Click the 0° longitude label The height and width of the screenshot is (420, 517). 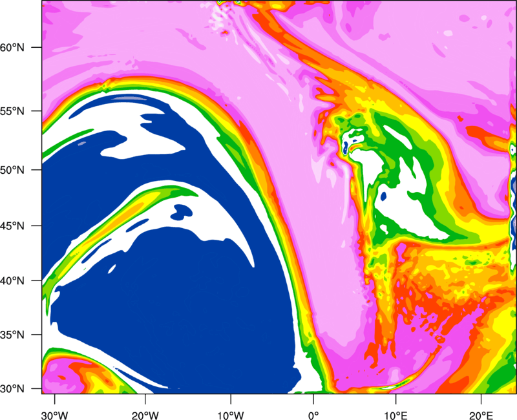pos(313,415)
